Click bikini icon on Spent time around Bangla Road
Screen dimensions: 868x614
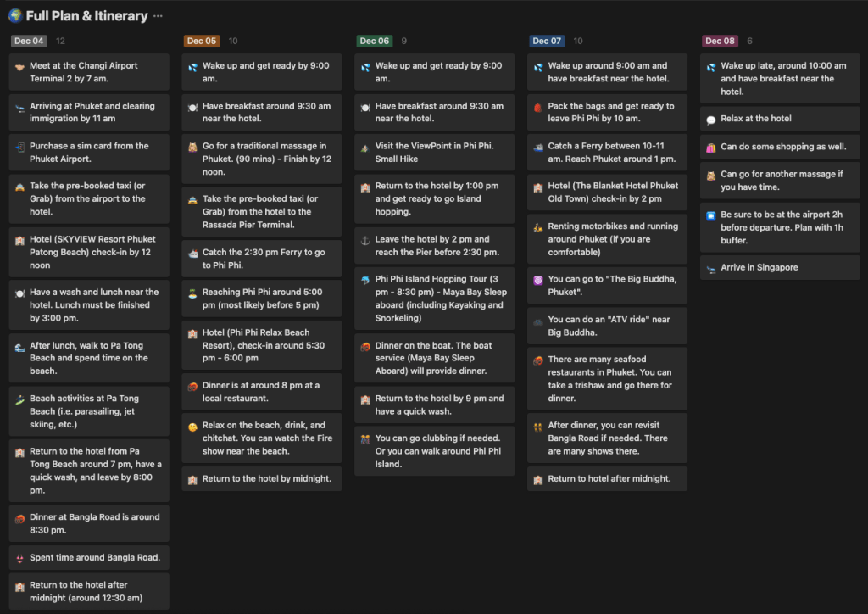(x=20, y=559)
